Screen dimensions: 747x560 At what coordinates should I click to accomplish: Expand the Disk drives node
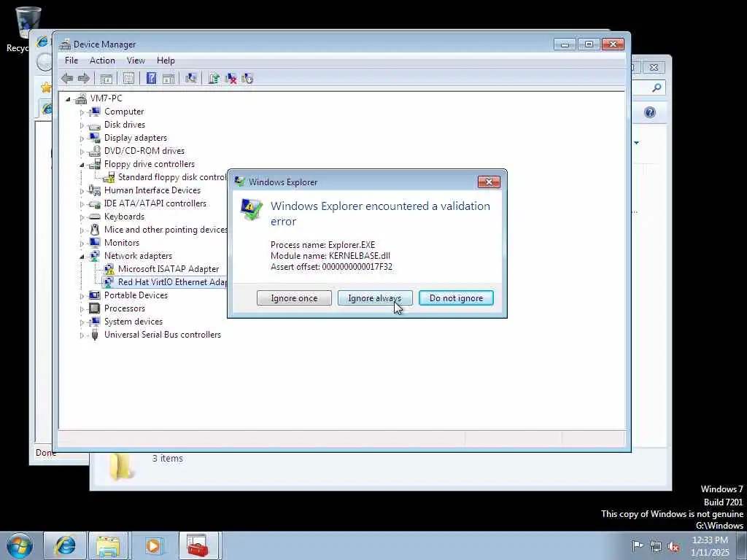pyautogui.click(x=82, y=125)
